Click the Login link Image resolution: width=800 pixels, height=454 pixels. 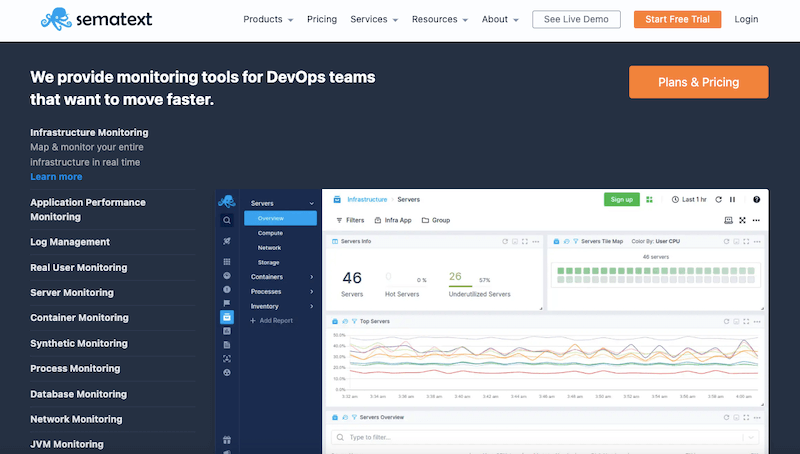point(746,19)
